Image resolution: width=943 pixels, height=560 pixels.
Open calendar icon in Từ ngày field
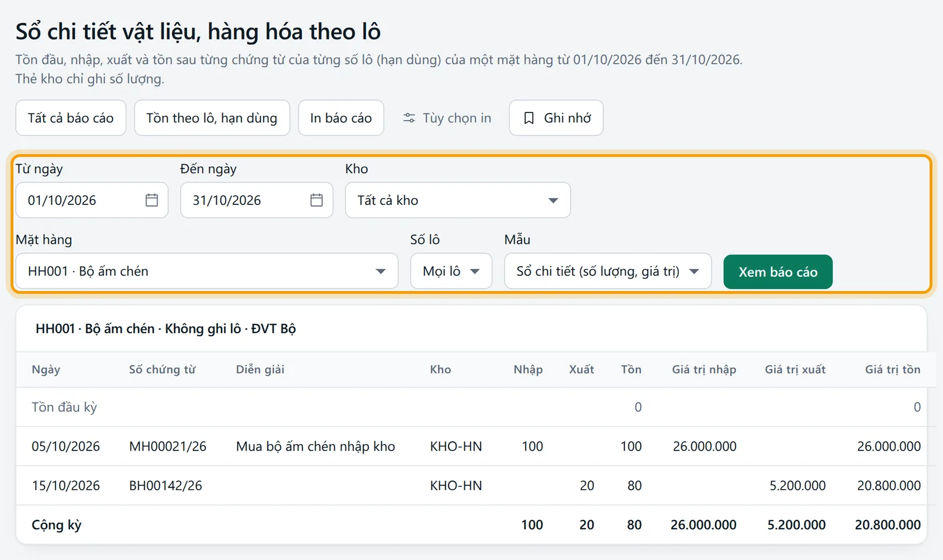151,200
